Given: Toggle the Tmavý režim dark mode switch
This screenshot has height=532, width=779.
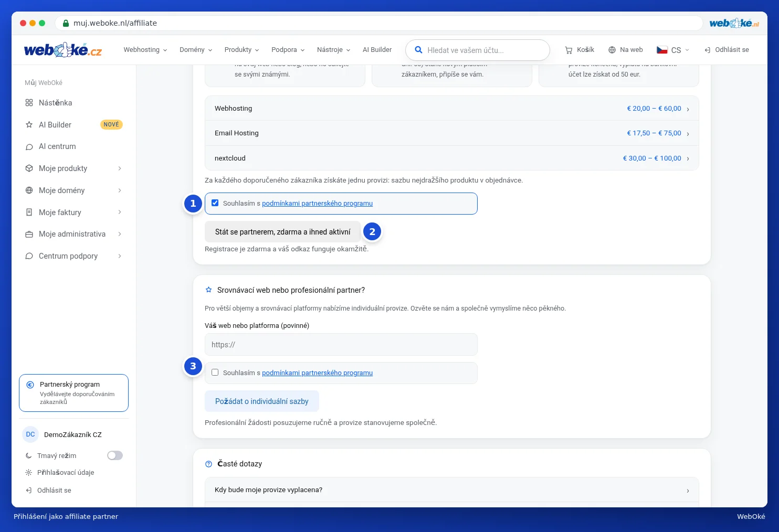Looking at the screenshot, I should pyautogui.click(x=115, y=455).
